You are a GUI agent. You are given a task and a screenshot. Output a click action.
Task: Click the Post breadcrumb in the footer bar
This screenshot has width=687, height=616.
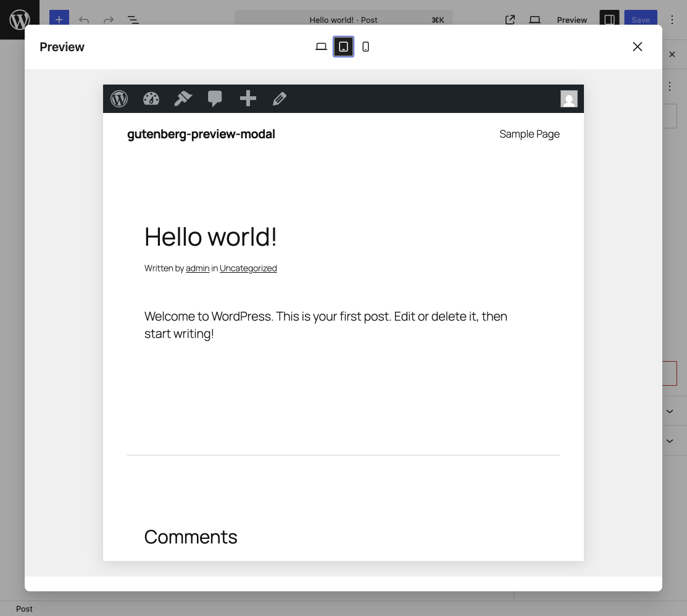point(24,609)
